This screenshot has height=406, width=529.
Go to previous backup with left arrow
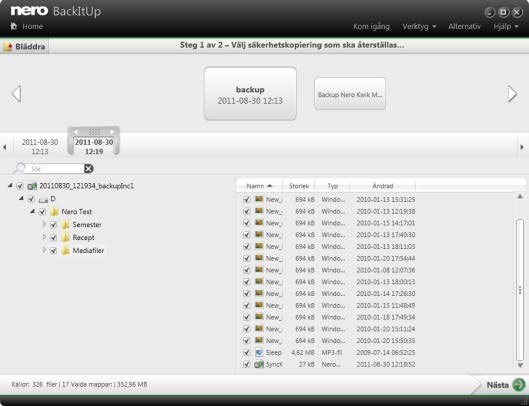16,93
